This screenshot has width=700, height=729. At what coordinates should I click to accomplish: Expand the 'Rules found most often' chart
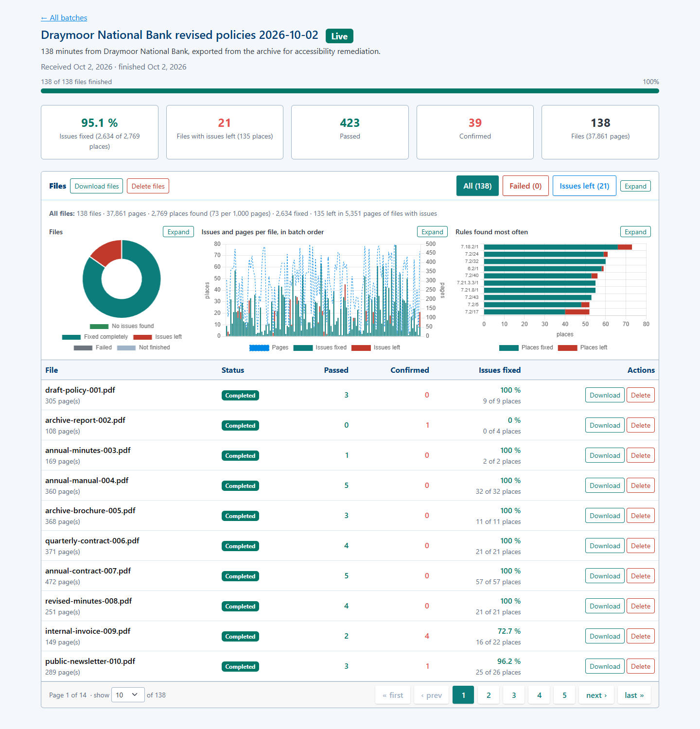(635, 232)
